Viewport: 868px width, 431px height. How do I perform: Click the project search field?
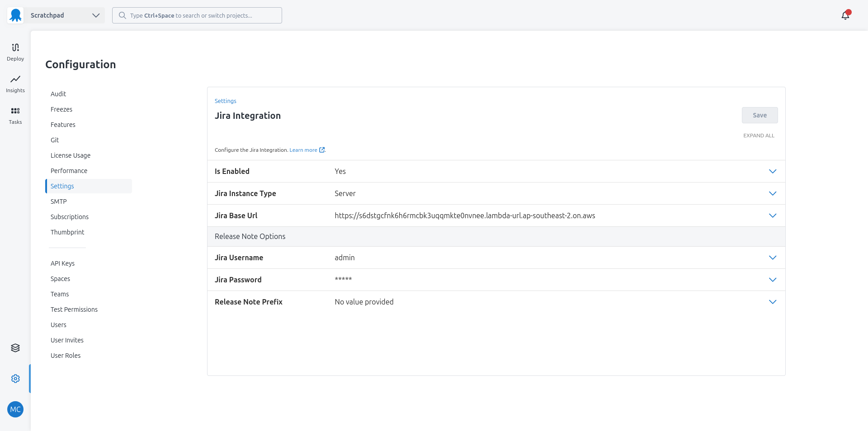point(197,15)
